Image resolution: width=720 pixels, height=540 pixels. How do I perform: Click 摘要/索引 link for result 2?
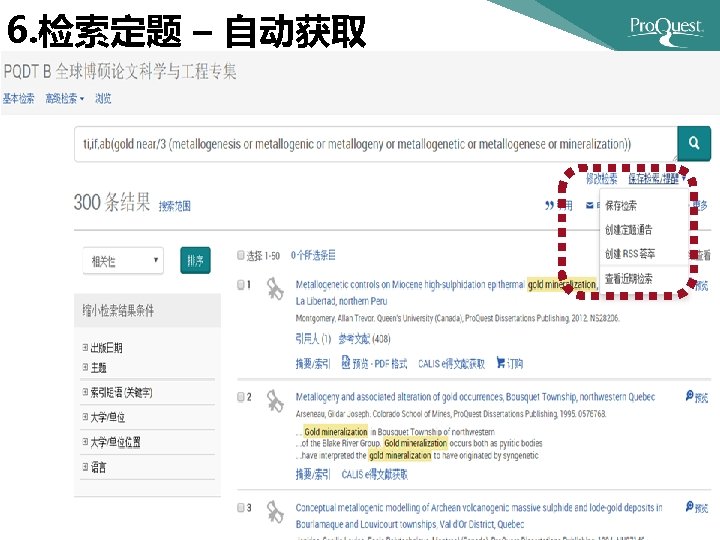pyautogui.click(x=313, y=474)
